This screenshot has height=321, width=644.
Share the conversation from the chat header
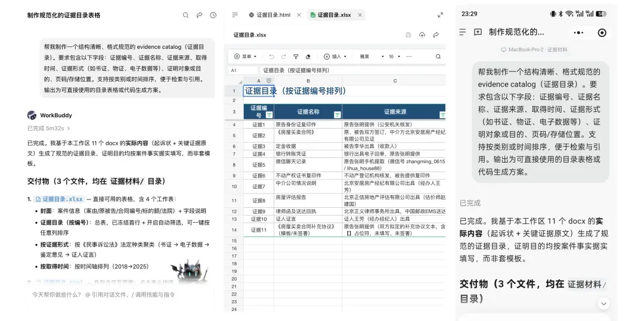[x=199, y=15]
